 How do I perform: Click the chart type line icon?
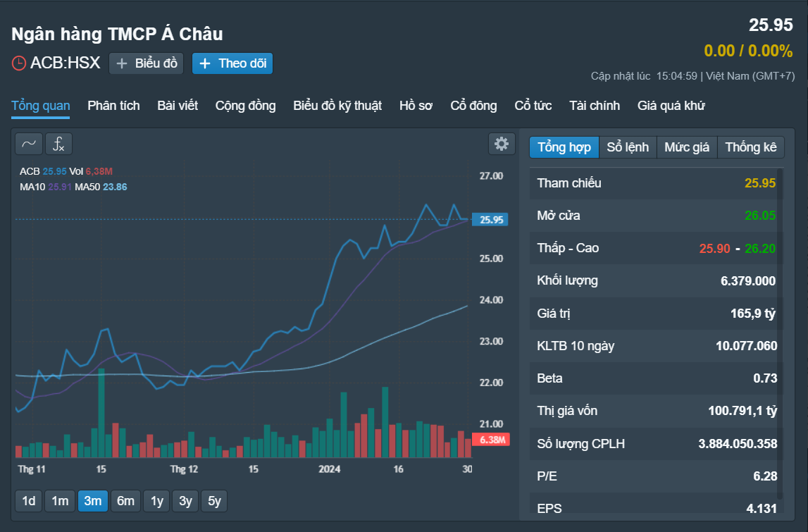point(29,144)
